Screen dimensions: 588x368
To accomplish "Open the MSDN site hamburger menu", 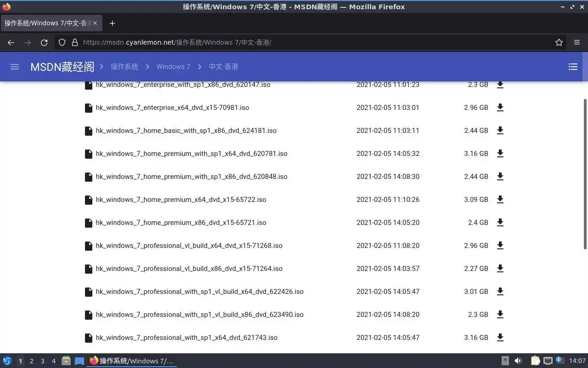I will 15,67.
